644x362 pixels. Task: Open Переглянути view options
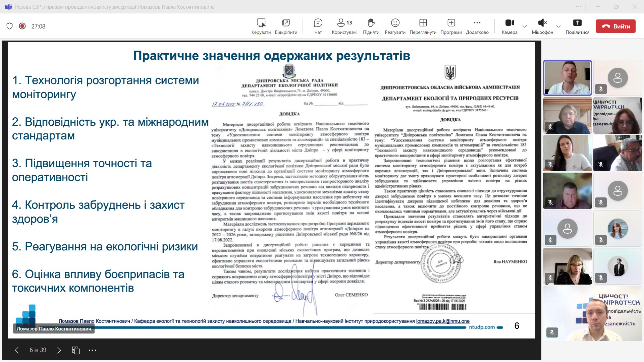(423, 26)
